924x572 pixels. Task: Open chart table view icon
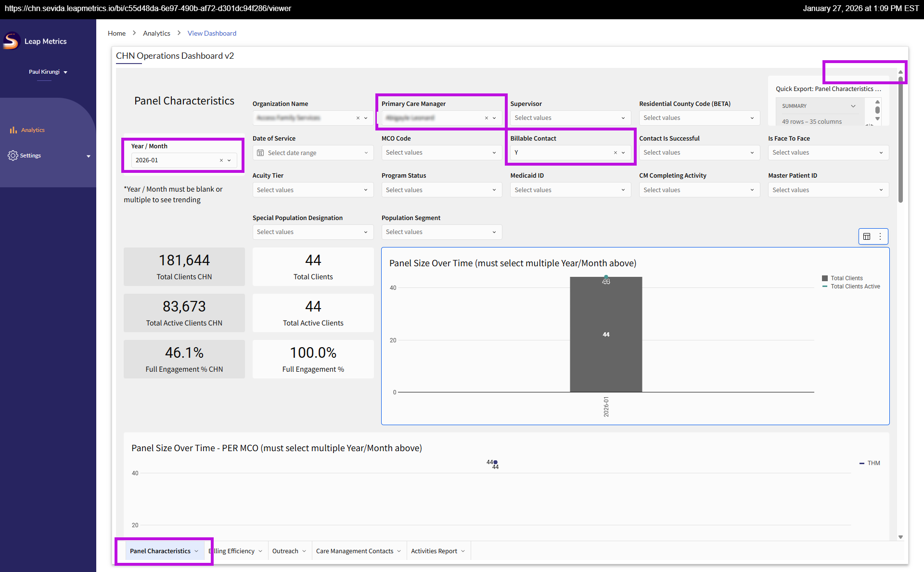pos(867,236)
